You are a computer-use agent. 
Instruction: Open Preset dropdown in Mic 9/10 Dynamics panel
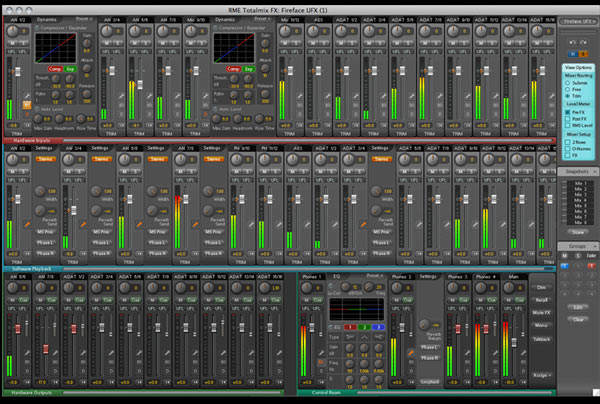point(262,19)
